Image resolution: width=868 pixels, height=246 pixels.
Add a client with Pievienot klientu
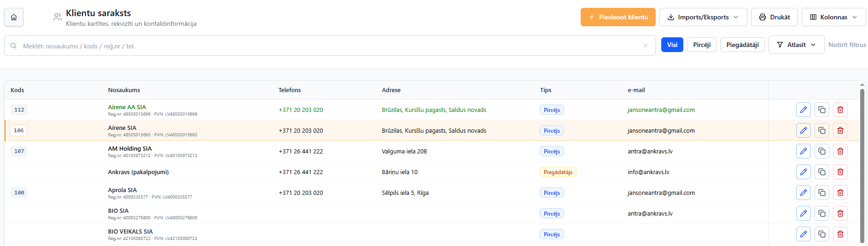pyautogui.click(x=618, y=17)
